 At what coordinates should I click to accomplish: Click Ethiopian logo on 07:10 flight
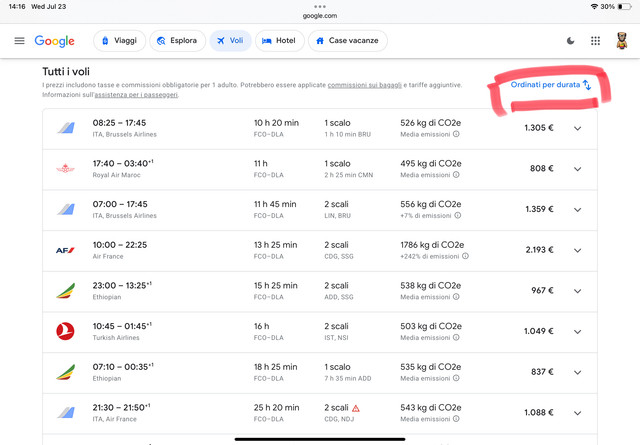(65, 372)
